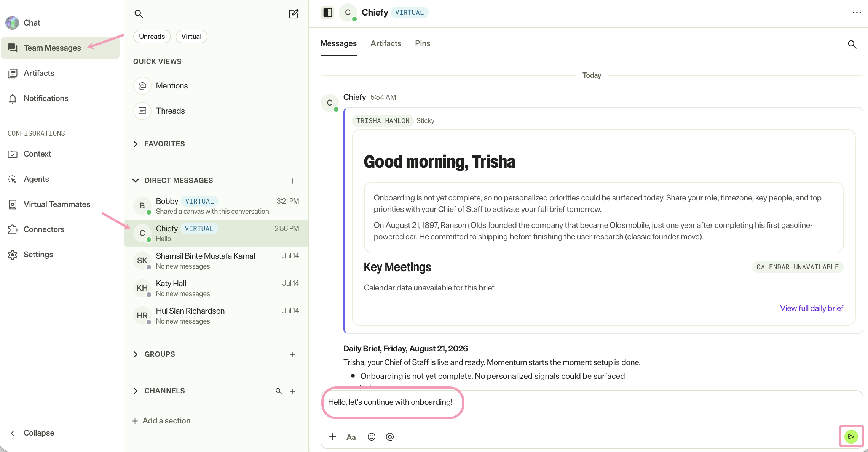This screenshot has width=868, height=452.
Task: Toggle the sidebar panel icon beside Chiefy
Action: point(327,13)
